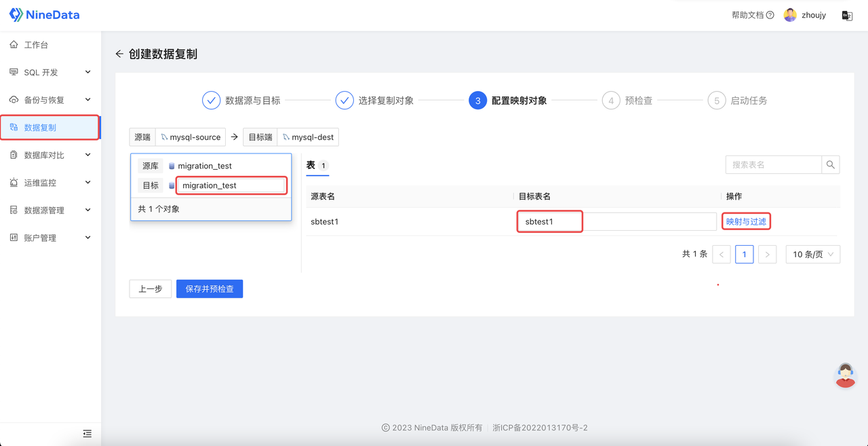
Task: Click the search magnifier for table names
Action: (831, 164)
